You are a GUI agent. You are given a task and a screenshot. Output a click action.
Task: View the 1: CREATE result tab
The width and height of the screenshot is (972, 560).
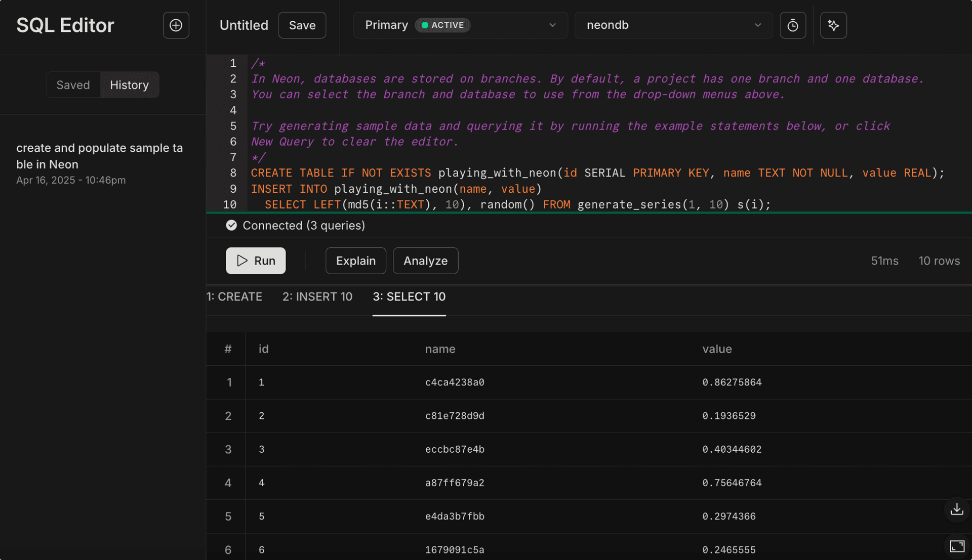coord(234,296)
